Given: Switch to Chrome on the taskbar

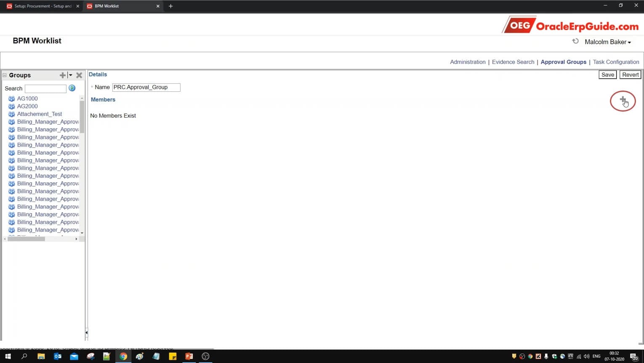Looking at the screenshot, I should tap(123, 356).
